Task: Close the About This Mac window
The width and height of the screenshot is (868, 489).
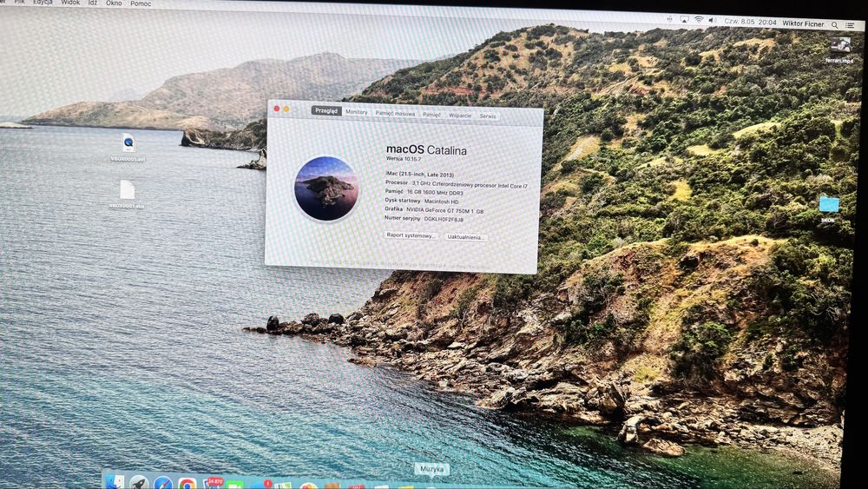Action: tap(277, 109)
